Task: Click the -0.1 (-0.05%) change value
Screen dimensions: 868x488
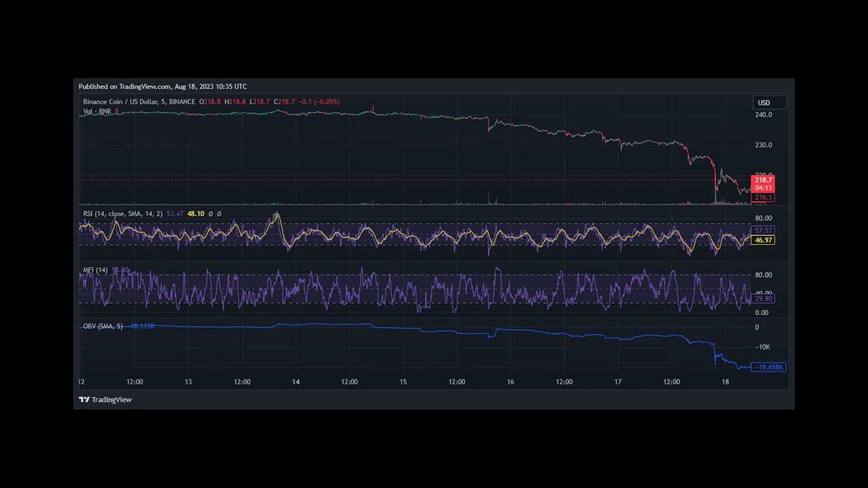Action: [x=319, y=102]
